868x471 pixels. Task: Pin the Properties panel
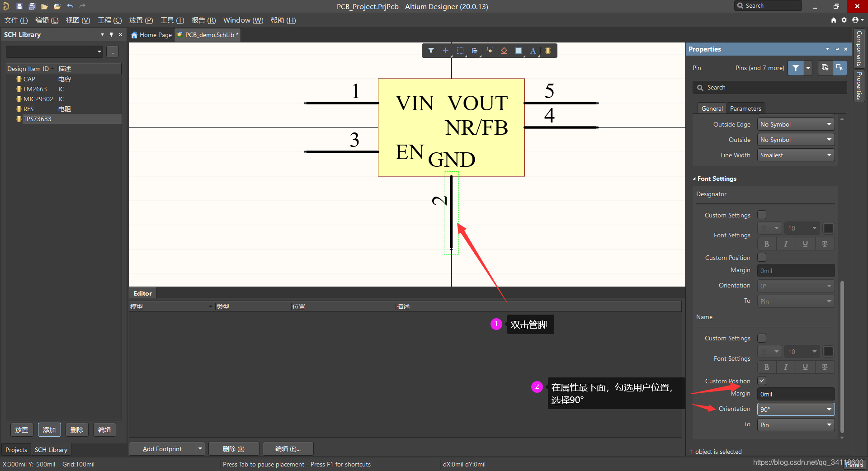(x=837, y=49)
